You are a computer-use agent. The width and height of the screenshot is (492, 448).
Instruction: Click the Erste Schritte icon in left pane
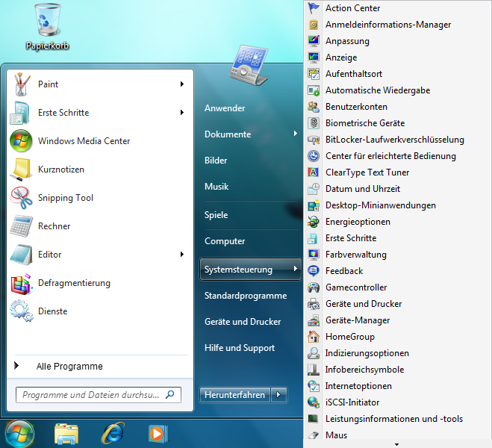(20, 113)
